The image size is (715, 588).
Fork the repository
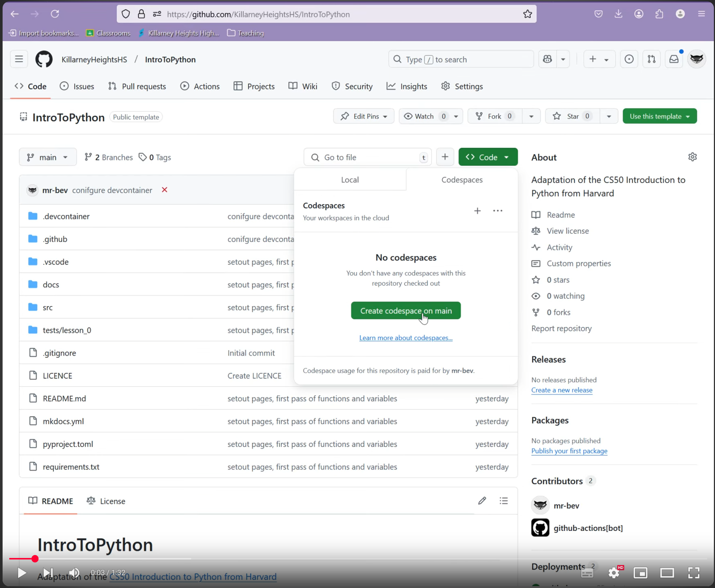pyautogui.click(x=495, y=116)
